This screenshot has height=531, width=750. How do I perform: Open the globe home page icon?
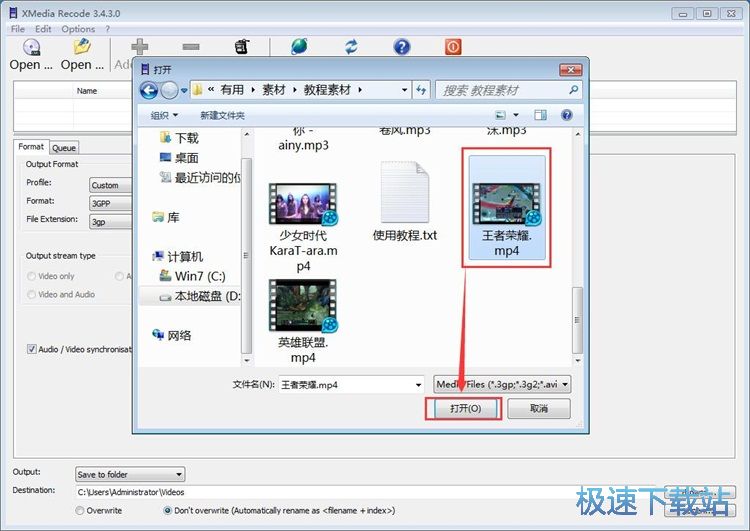click(299, 47)
